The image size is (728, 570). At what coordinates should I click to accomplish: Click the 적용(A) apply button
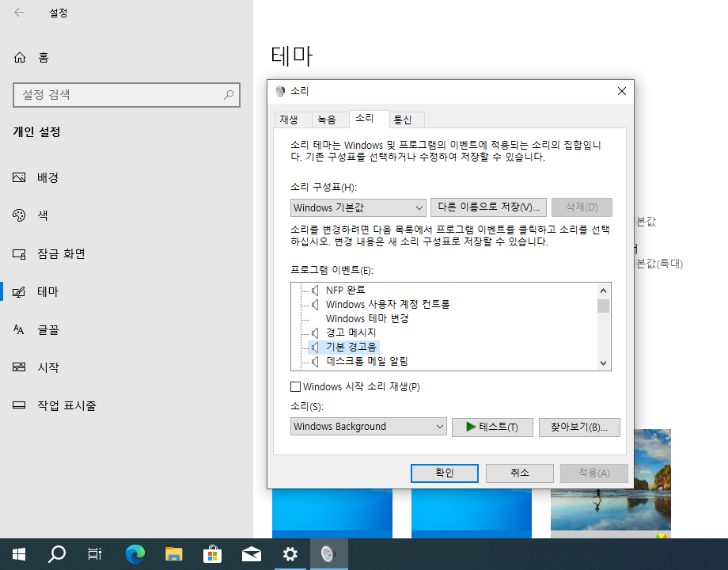pyautogui.click(x=593, y=473)
